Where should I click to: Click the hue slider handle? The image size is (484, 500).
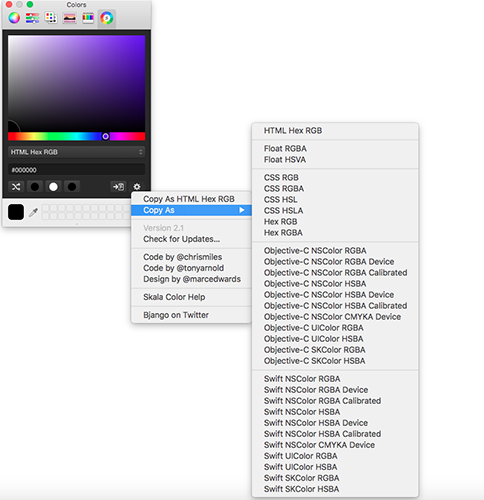tap(105, 136)
